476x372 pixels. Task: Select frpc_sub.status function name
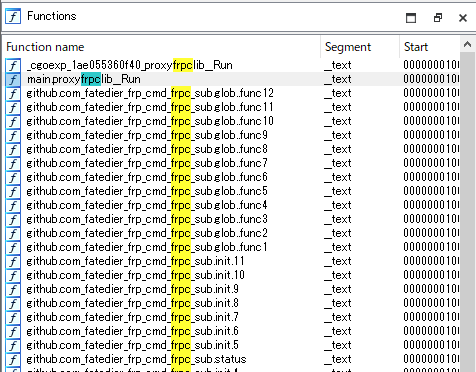tap(136, 359)
